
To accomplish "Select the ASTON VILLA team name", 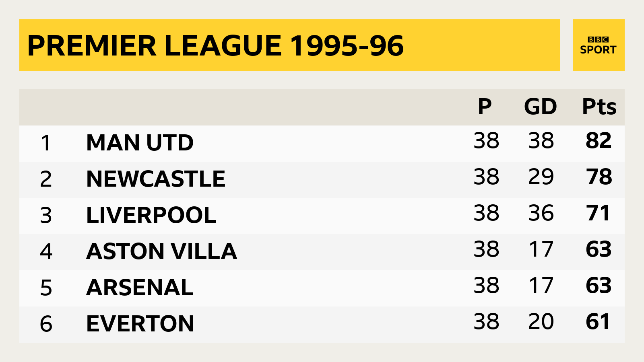I will click(x=162, y=251).
